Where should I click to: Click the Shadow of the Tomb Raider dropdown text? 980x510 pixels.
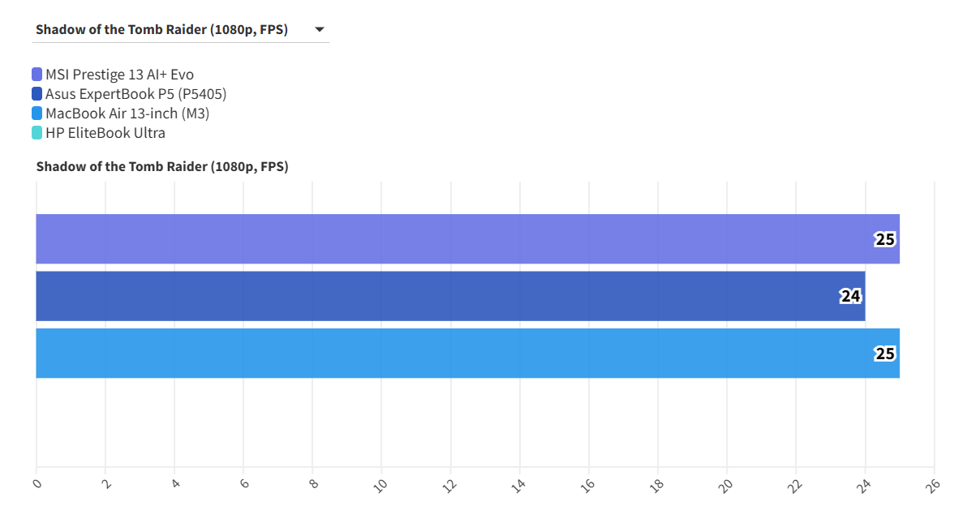161,30
